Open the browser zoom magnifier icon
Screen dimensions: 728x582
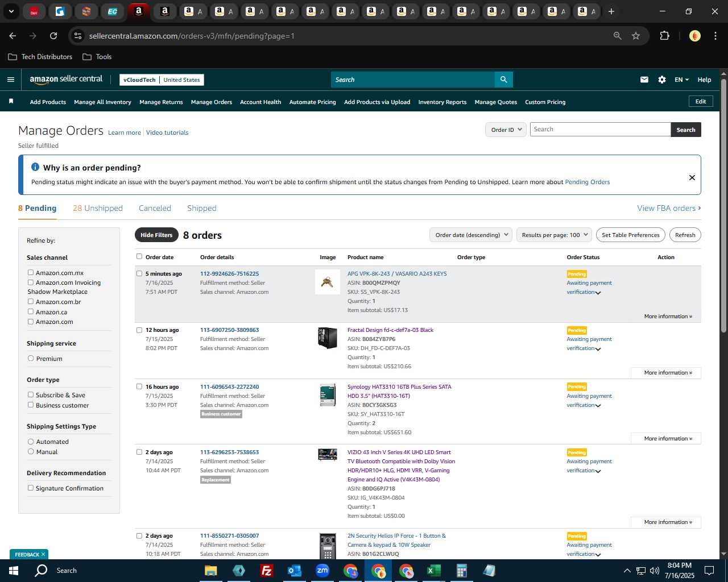(618, 36)
